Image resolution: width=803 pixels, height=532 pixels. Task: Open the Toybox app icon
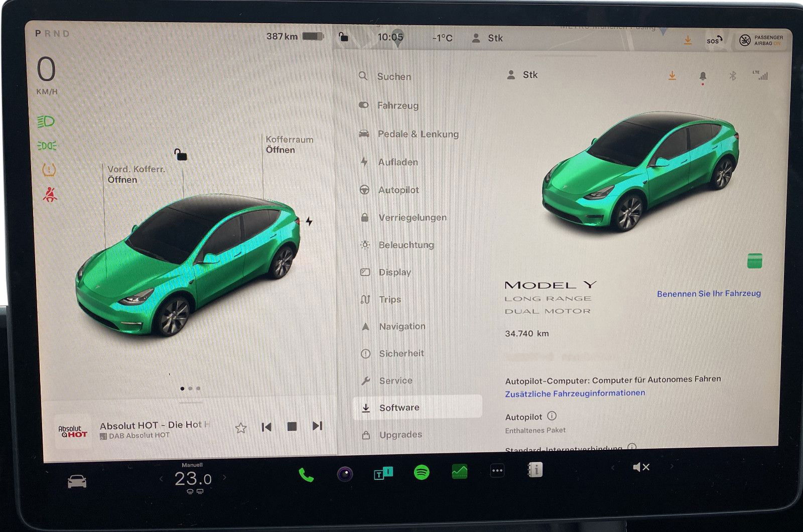pos(383,473)
